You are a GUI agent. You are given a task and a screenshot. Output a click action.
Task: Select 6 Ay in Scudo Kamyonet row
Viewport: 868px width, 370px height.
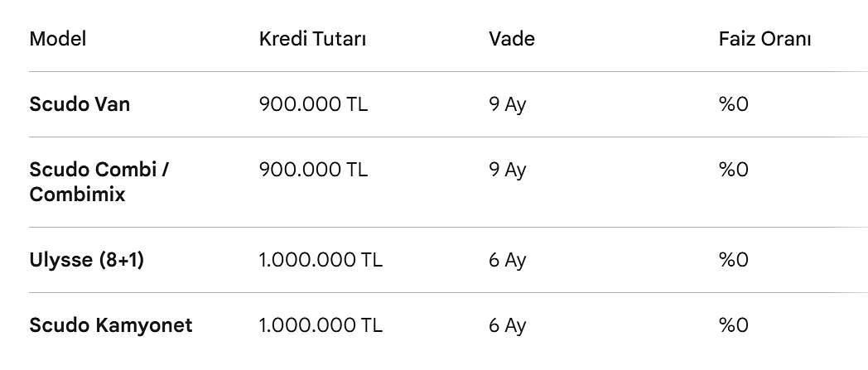508,325
